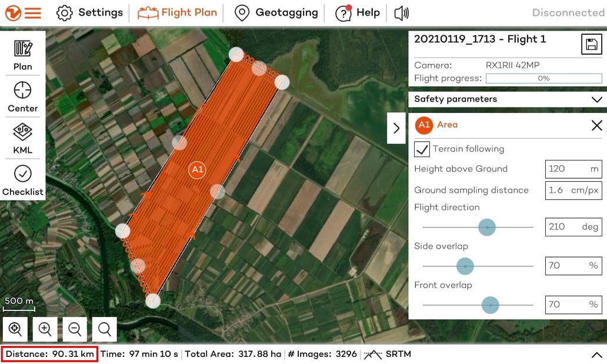Image resolution: width=607 pixels, height=364 pixels.
Task: Close the A1 Area panel
Action: click(x=596, y=125)
